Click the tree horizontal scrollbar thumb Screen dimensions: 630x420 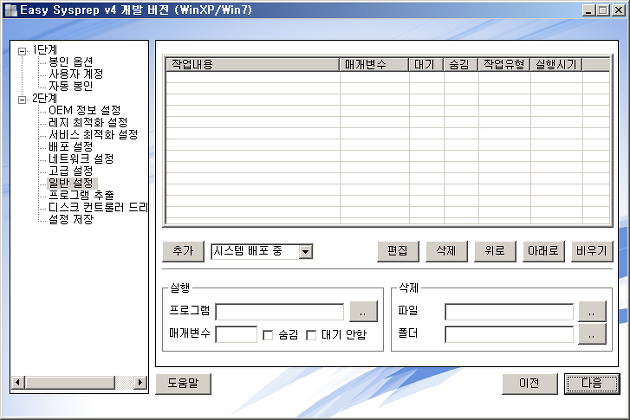click(70, 382)
